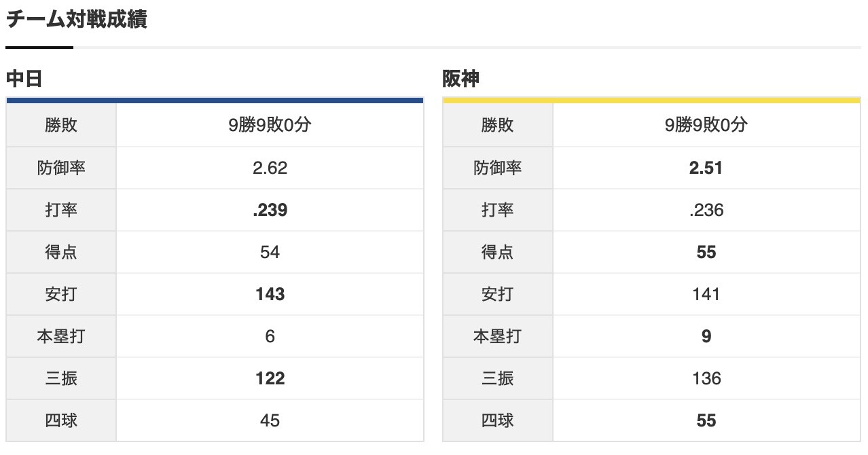Image resolution: width=868 pixels, height=455 pixels.
Task: Select 阪神's 打率 value .236
Action: pos(706,210)
